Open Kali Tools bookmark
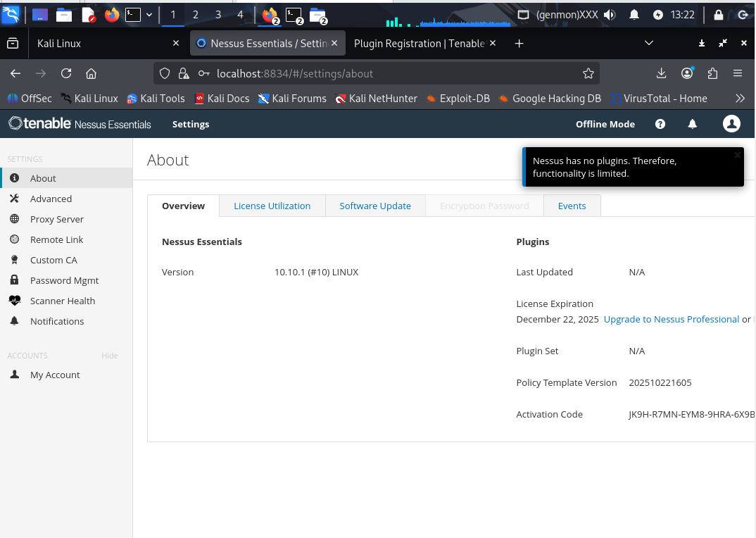This screenshot has width=756, height=538. [156, 99]
